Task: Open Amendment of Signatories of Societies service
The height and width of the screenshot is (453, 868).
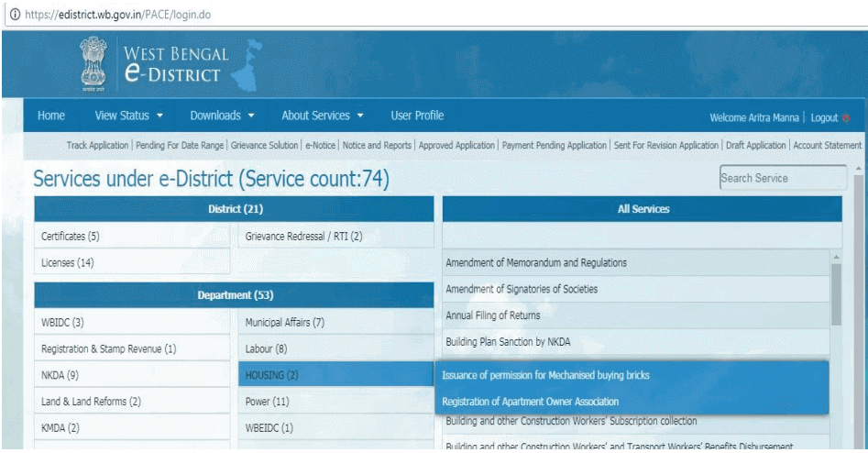Action: coord(636,289)
